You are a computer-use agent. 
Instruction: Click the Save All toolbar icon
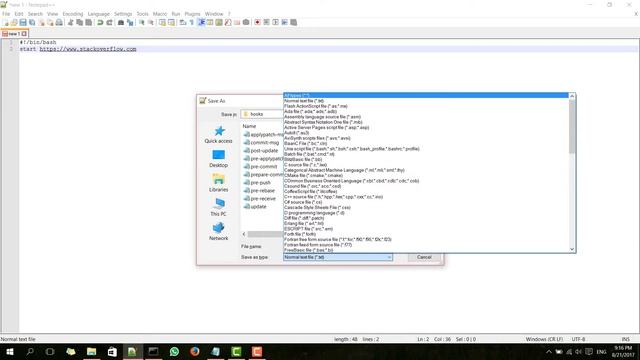coord(32,22)
